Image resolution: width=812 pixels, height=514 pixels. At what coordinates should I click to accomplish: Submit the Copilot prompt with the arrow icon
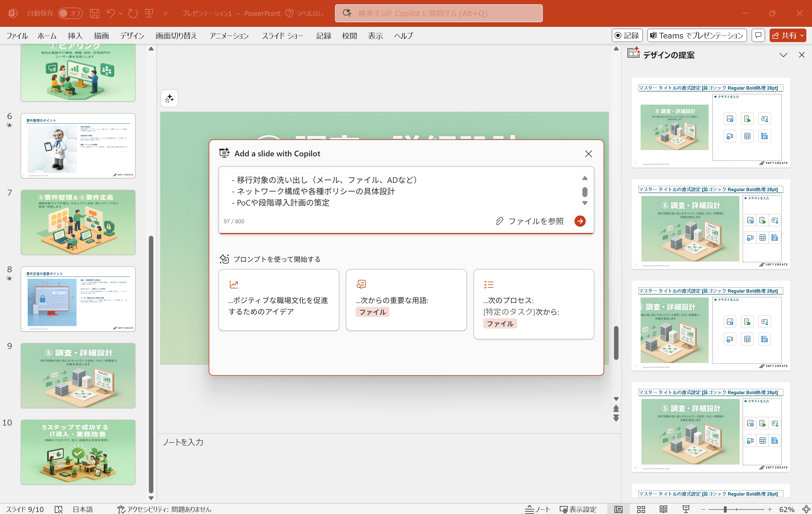pyautogui.click(x=580, y=221)
